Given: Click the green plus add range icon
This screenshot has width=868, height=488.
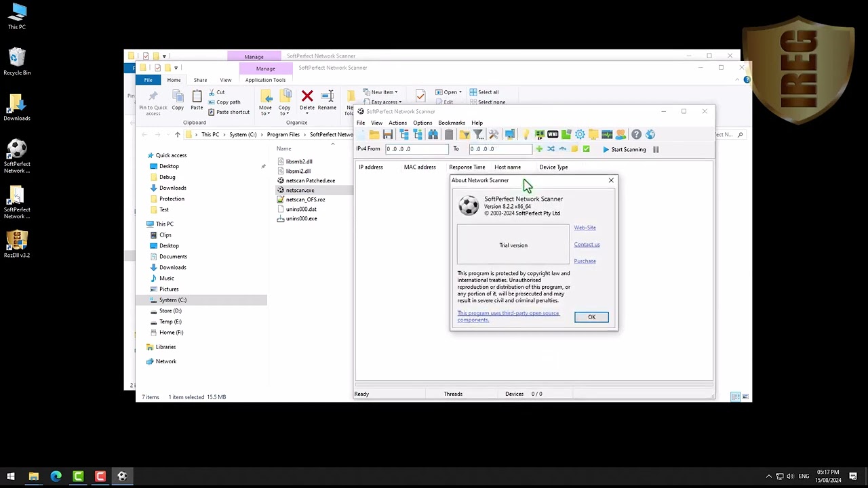Looking at the screenshot, I should tap(539, 149).
